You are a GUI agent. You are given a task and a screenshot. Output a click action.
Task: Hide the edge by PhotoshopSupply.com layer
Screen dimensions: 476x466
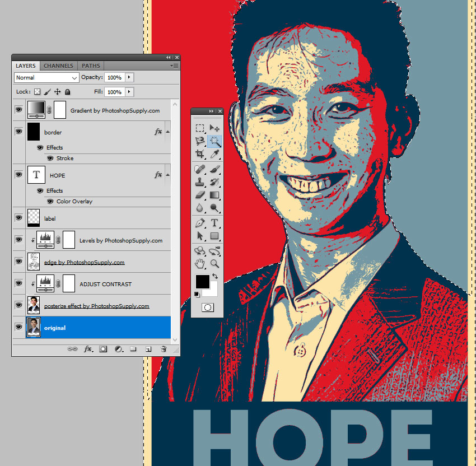click(x=19, y=262)
